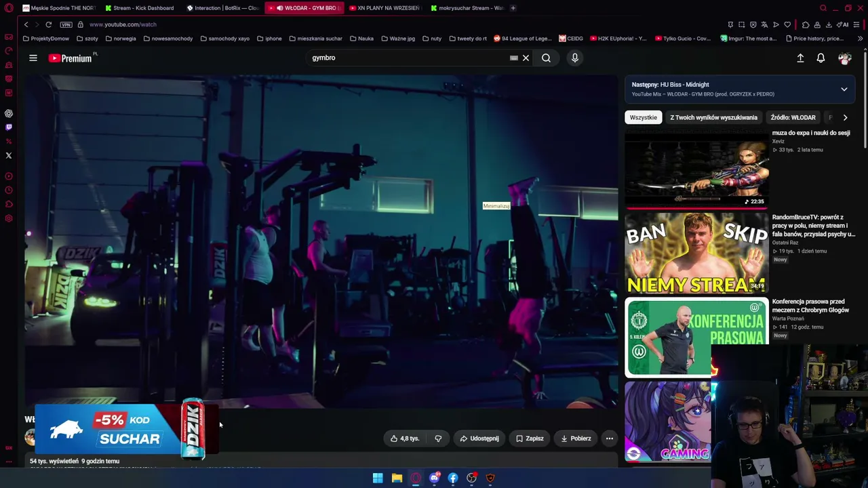Switch to Męskie Spodnie THE NORT tab
Viewport: 868px width, 488px height.
tap(59, 8)
